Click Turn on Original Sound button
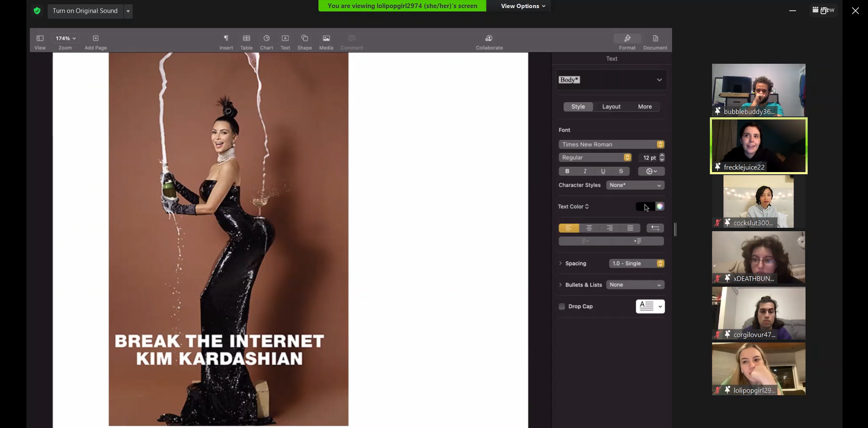Image resolution: width=868 pixels, height=428 pixels. (85, 11)
